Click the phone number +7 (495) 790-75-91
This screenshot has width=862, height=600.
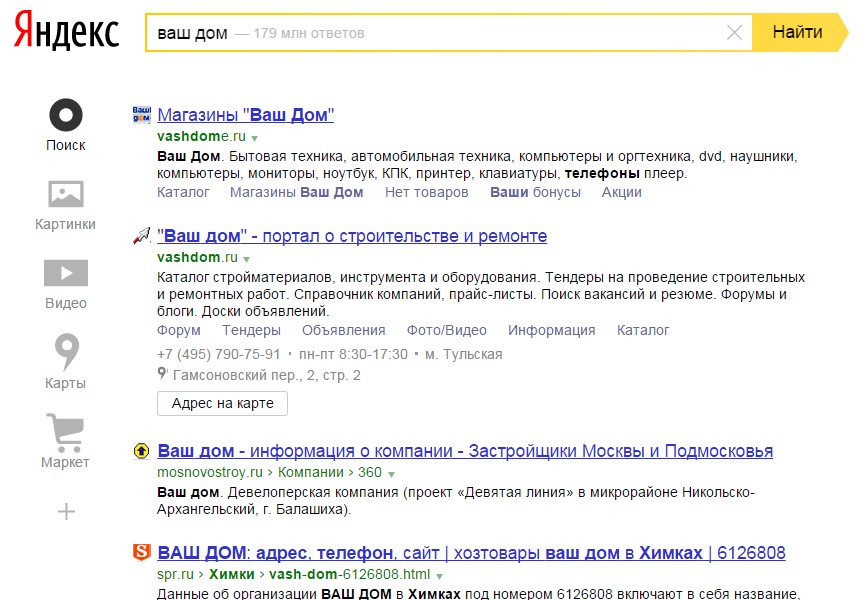click(219, 354)
